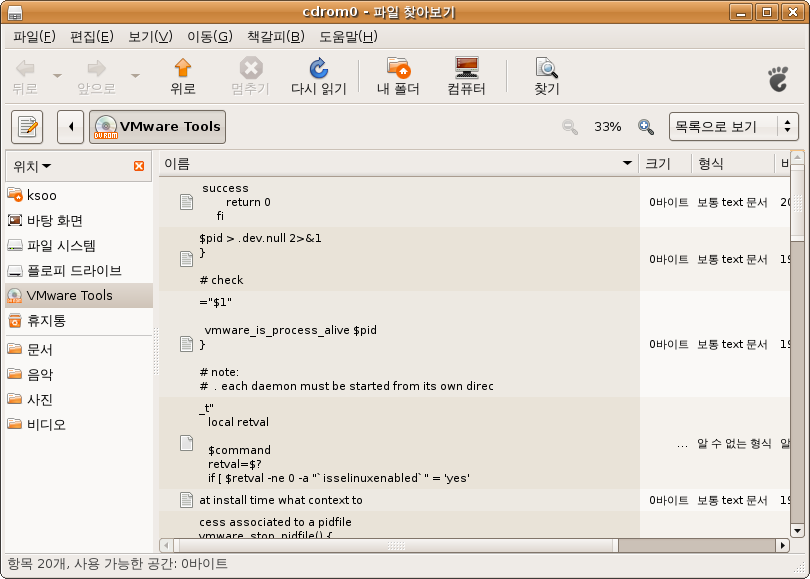
Task: Select 바탕 화면 in the sidebar
Action: [x=79, y=221]
